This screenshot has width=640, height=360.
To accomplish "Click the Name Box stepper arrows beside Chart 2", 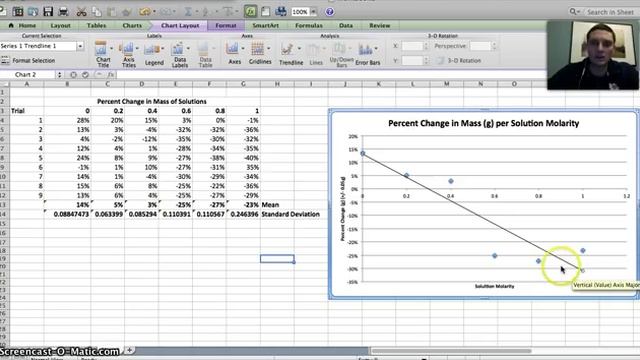I will pyautogui.click(x=60, y=75).
